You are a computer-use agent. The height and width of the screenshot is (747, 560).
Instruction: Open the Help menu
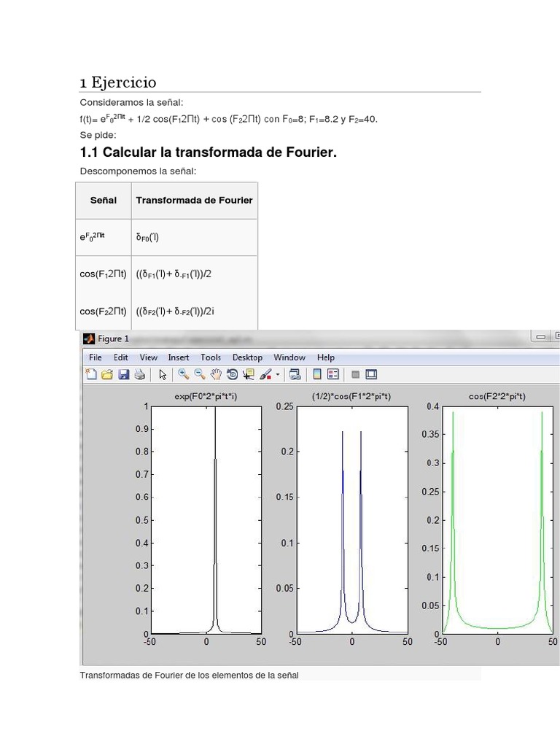click(x=326, y=357)
